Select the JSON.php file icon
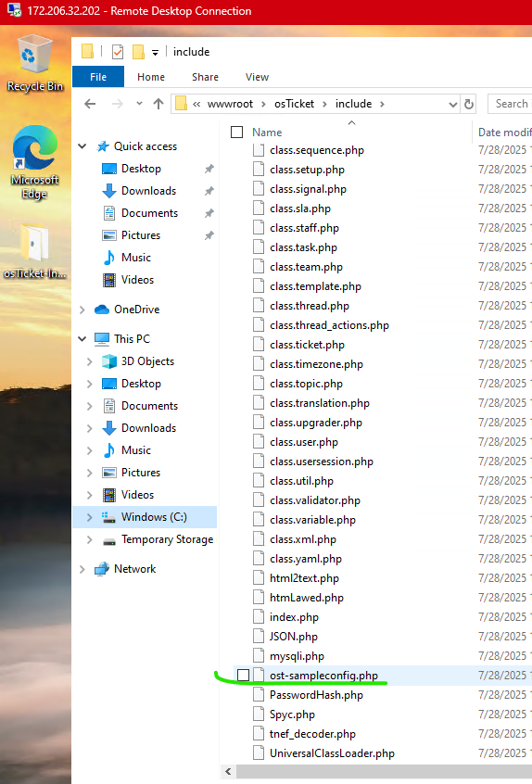This screenshot has width=532, height=784. [x=259, y=637]
